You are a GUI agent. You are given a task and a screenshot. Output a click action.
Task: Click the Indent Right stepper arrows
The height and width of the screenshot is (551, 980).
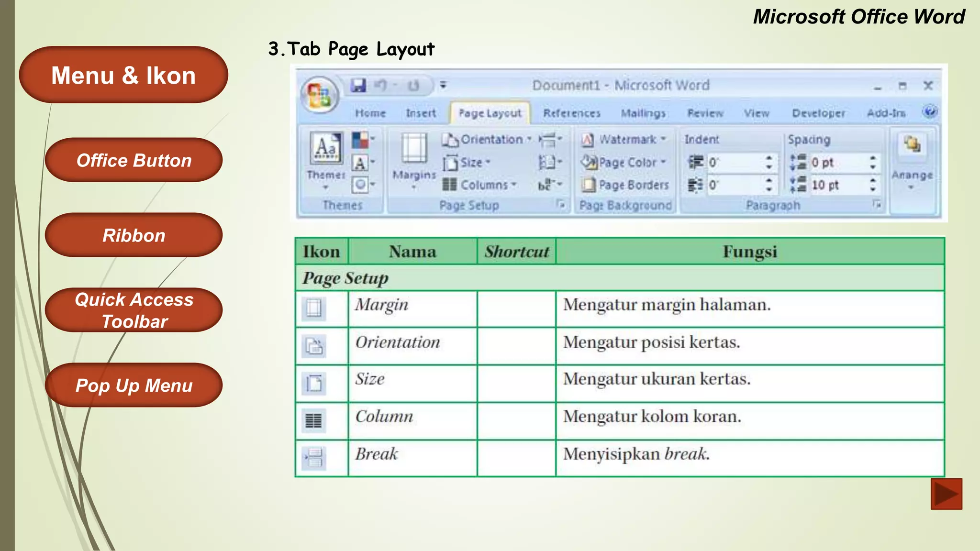[769, 185]
